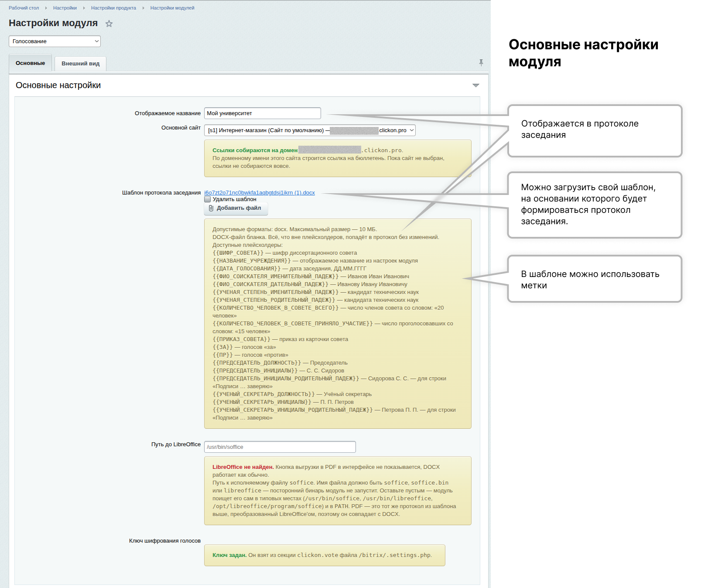
Task: Focus the Отображаемое название input field
Action: tap(263, 113)
